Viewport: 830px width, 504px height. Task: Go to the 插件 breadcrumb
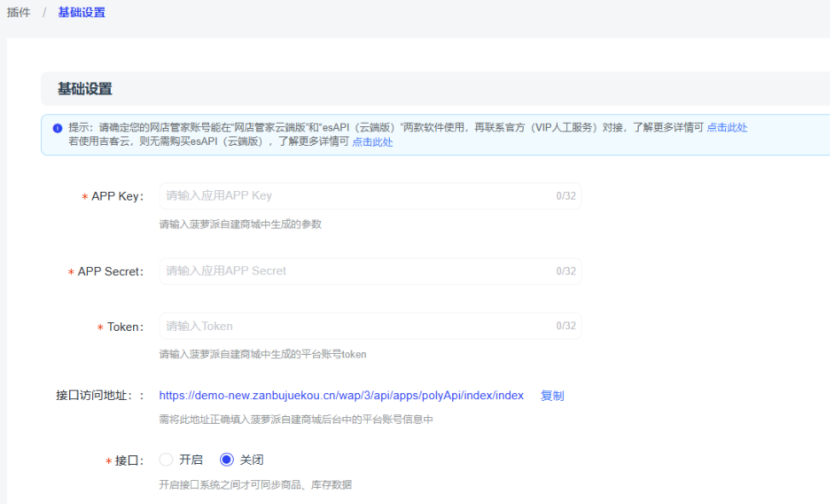point(19,13)
